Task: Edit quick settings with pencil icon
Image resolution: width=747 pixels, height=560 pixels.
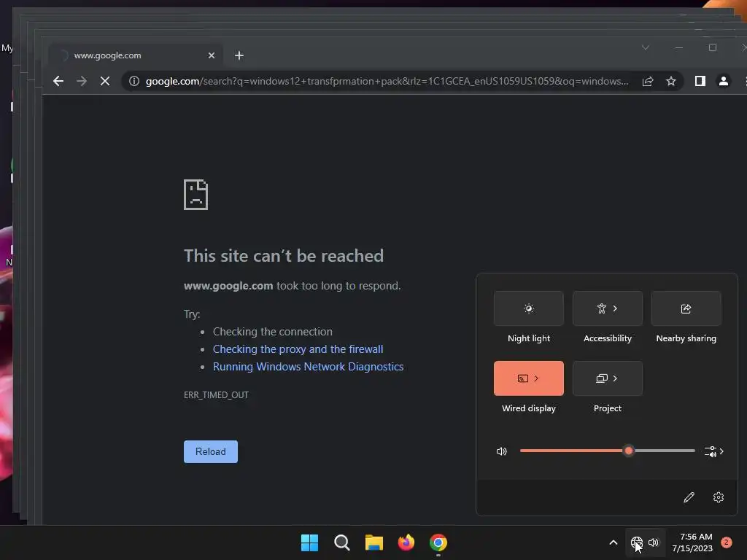Action: [689, 497]
